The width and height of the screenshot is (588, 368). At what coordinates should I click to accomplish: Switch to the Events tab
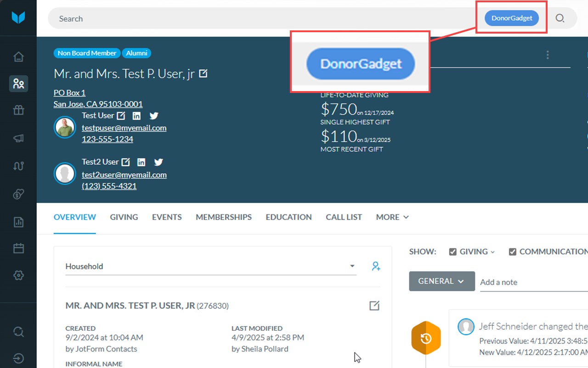[167, 217]
